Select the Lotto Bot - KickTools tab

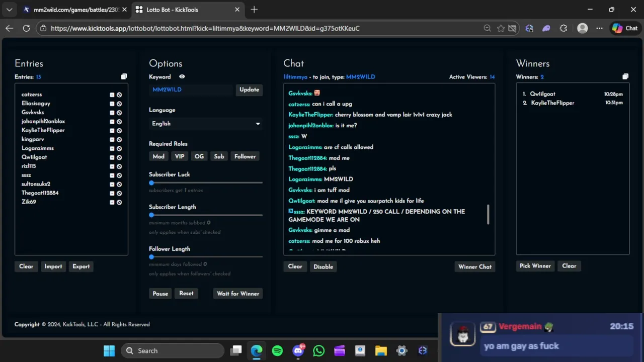187,10
